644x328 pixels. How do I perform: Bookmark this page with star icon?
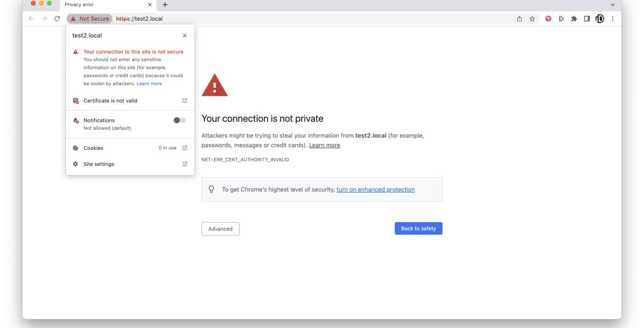click(x=532, y=19)
